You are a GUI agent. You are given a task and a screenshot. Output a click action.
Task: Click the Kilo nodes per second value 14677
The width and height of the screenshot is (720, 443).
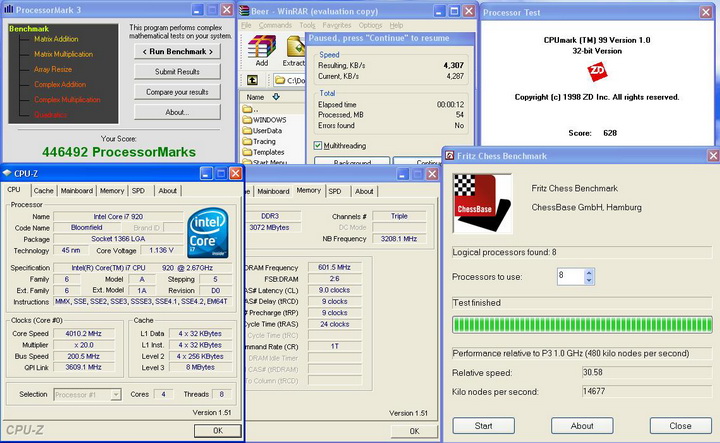(647, 392)
